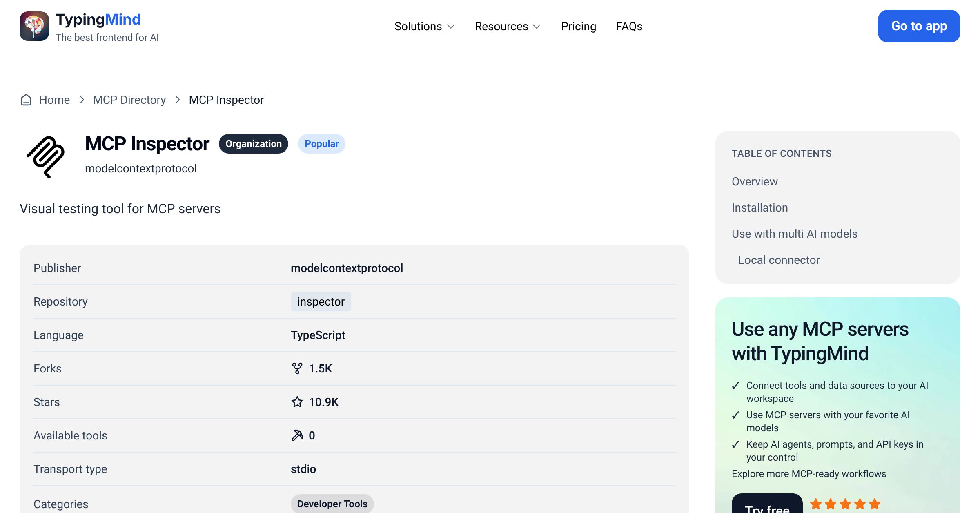Jump to Local connector section
Image resolution: width=980 pixels, height=513 pixels.
tap(779, 260)
